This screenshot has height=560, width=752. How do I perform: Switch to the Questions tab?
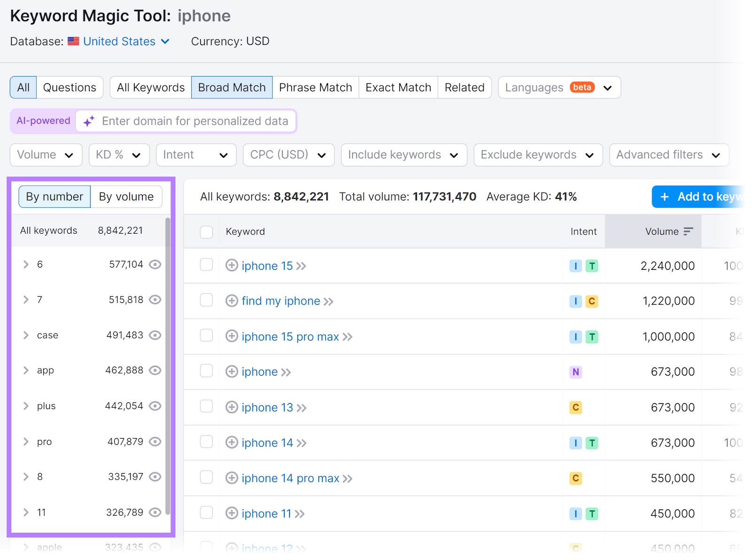click(x=70, y=87)
